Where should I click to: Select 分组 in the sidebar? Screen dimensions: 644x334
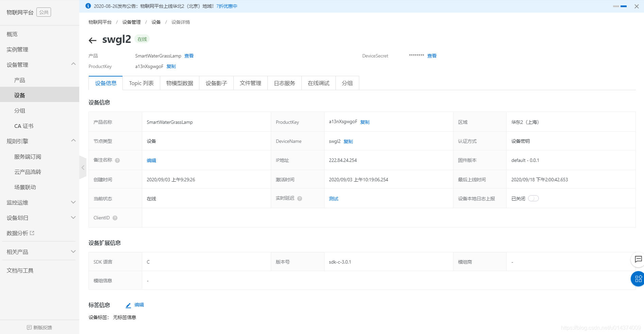pos(39,111)
